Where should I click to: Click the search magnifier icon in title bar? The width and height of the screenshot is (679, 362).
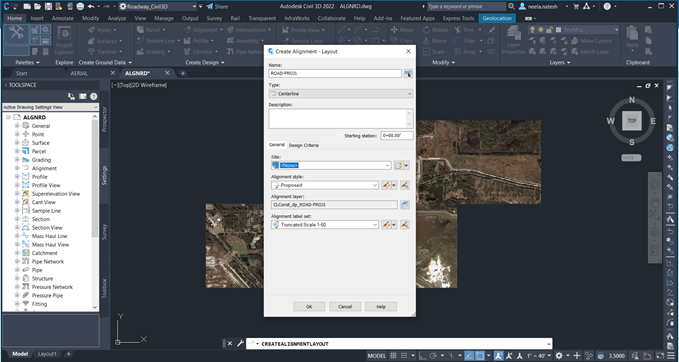(x=511, y=6)
